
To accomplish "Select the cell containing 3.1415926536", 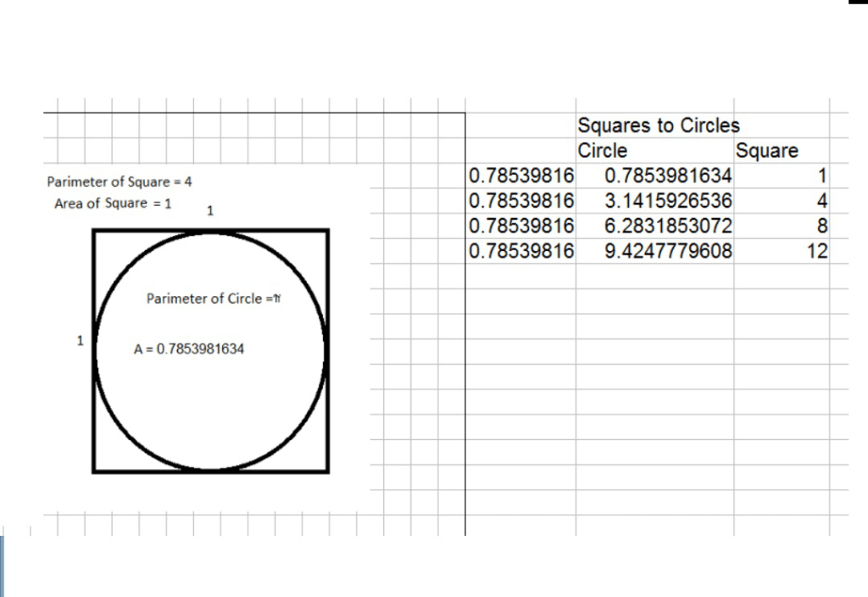I will coord(654,201).
